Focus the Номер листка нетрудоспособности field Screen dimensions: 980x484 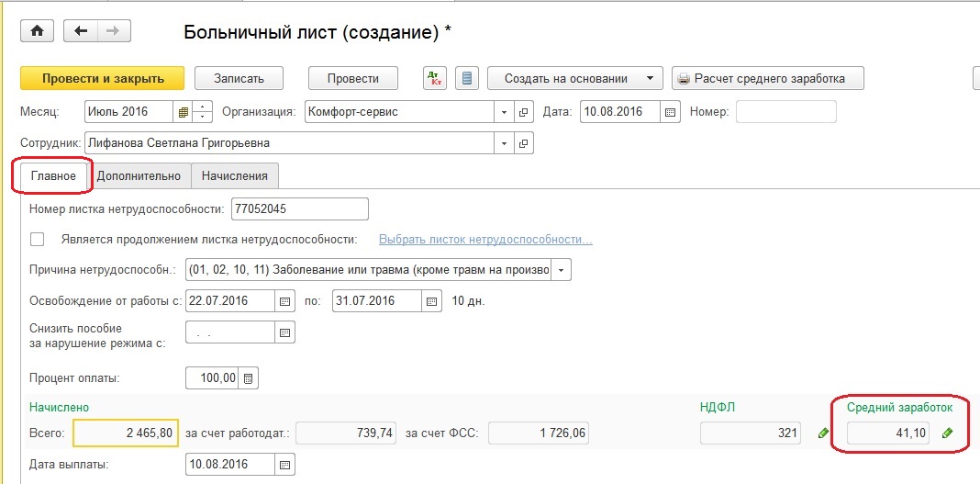point(300,209)
